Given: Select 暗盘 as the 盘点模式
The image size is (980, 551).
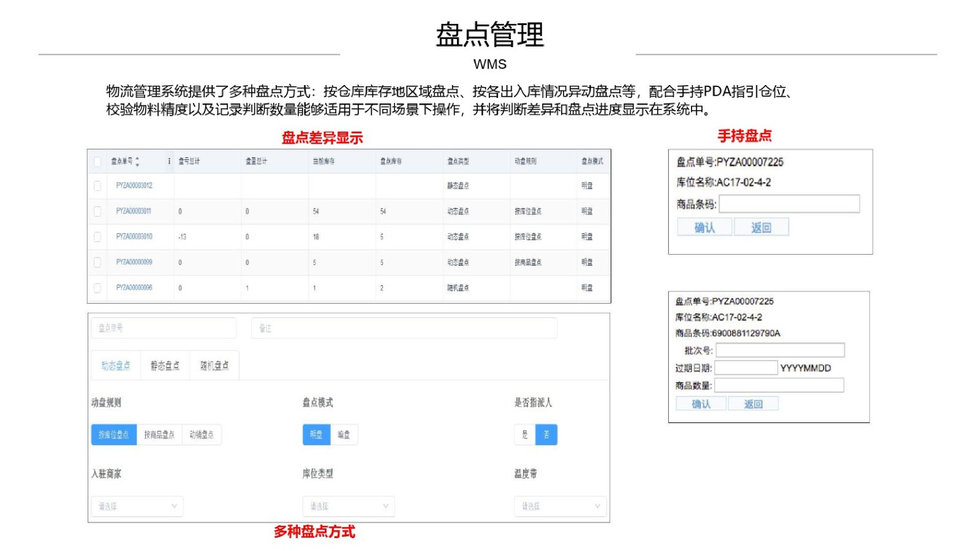Looking at the screenshot, I should click(x=344, y=435).
